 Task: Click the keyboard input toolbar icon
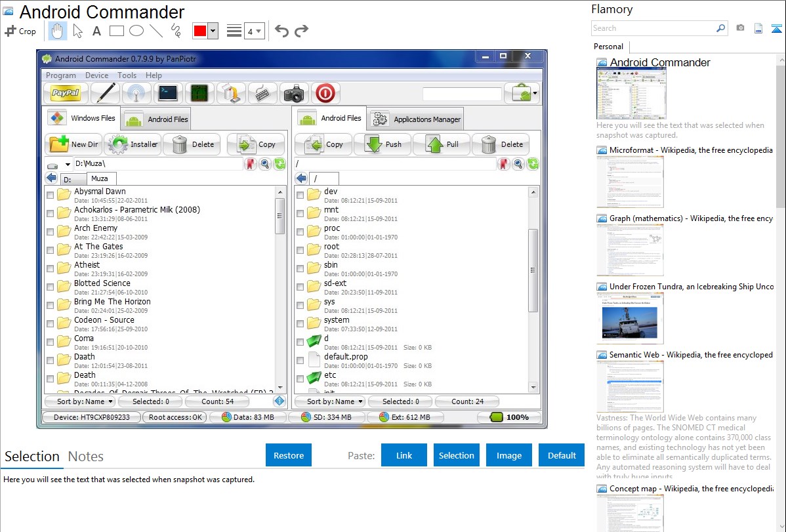point(262,92)
